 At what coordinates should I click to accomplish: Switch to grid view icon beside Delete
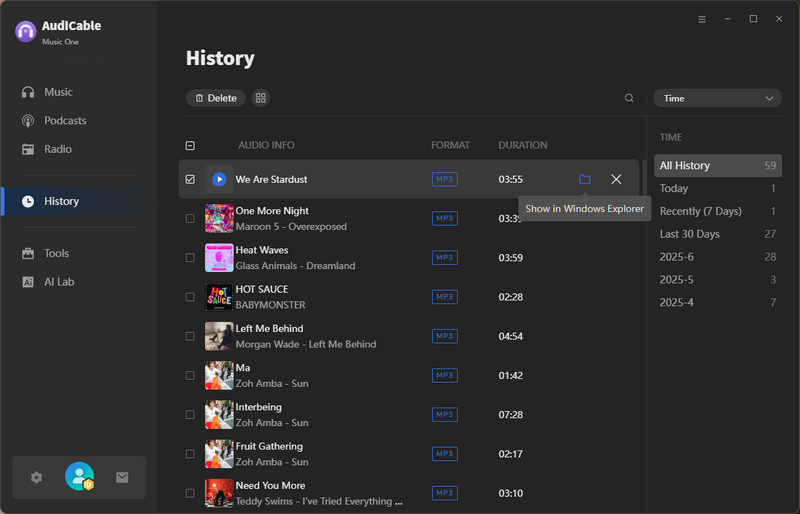click(x=261, y=98)
